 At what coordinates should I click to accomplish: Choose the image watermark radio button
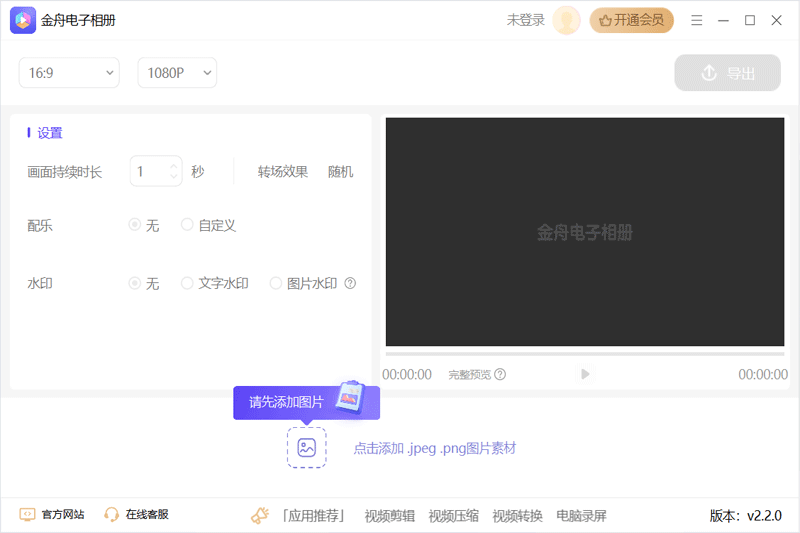click(x=276, y=283)
